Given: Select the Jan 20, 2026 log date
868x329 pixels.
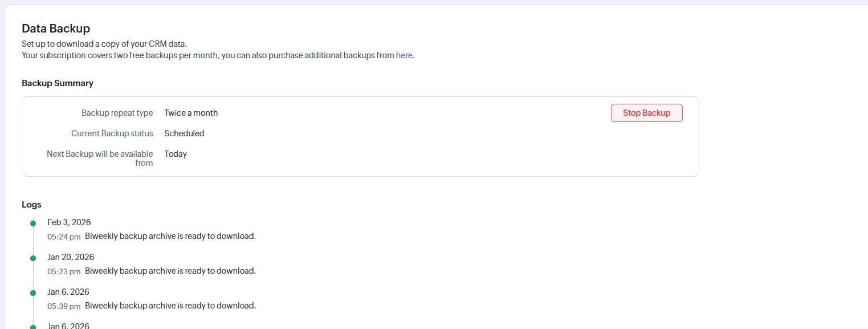Looking at the screenshot, I should 71,257.
